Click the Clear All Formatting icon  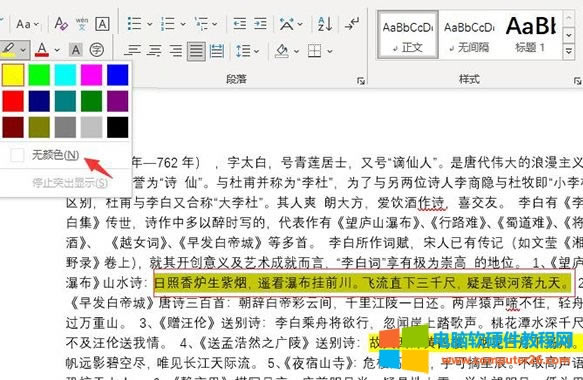pyautogui.click(x=61, y=24)
